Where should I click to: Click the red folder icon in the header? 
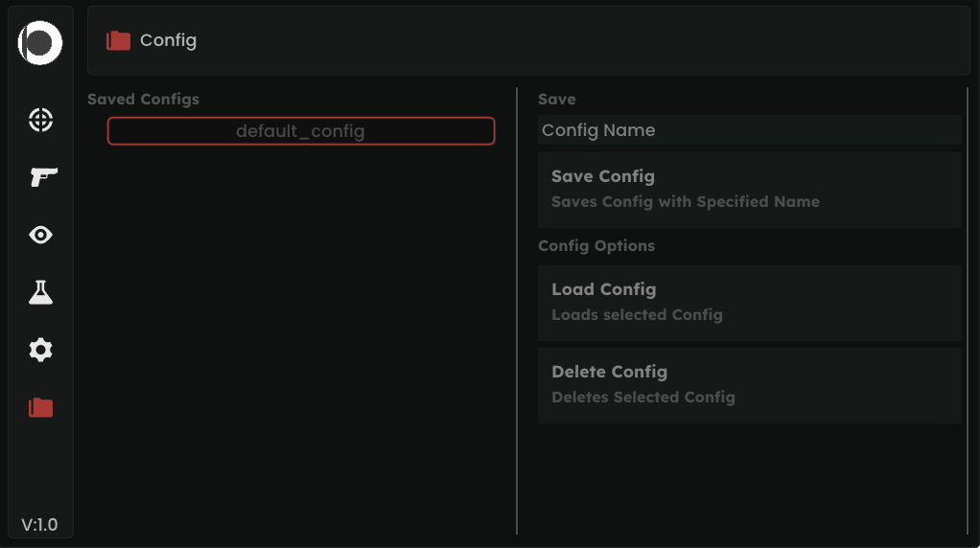[x=118, y=40]
